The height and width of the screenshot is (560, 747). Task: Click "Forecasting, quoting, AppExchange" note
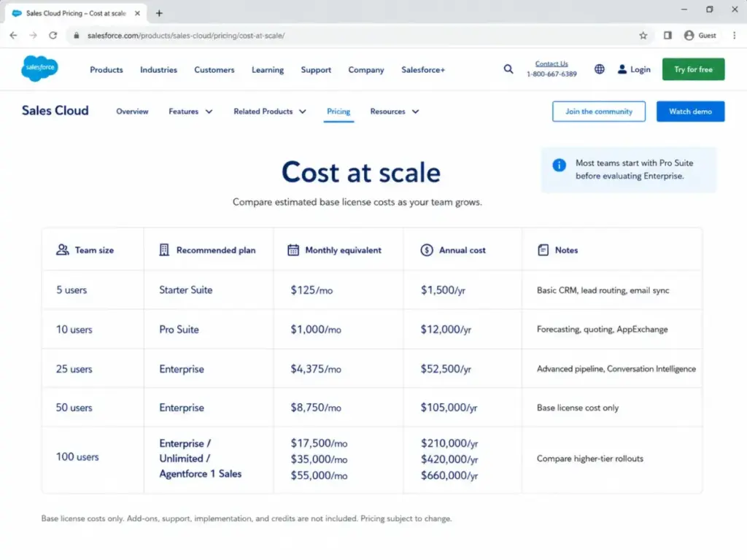pyautogui.click(x=602, y=330)
